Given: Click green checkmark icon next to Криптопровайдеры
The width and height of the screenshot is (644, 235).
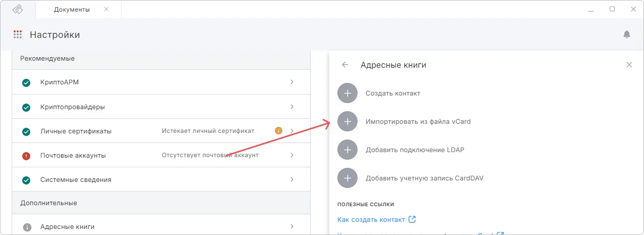Looking at the screenshot, I should click(26, 107).
